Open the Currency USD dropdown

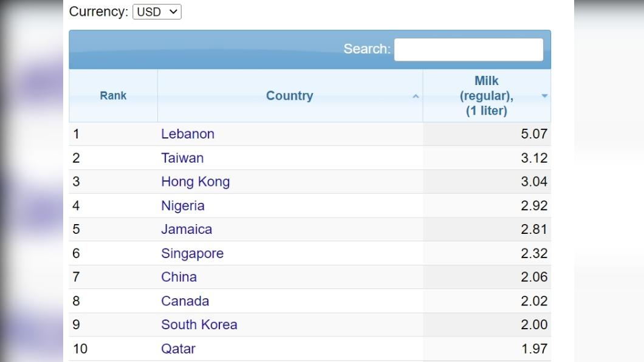coord(157,12)
